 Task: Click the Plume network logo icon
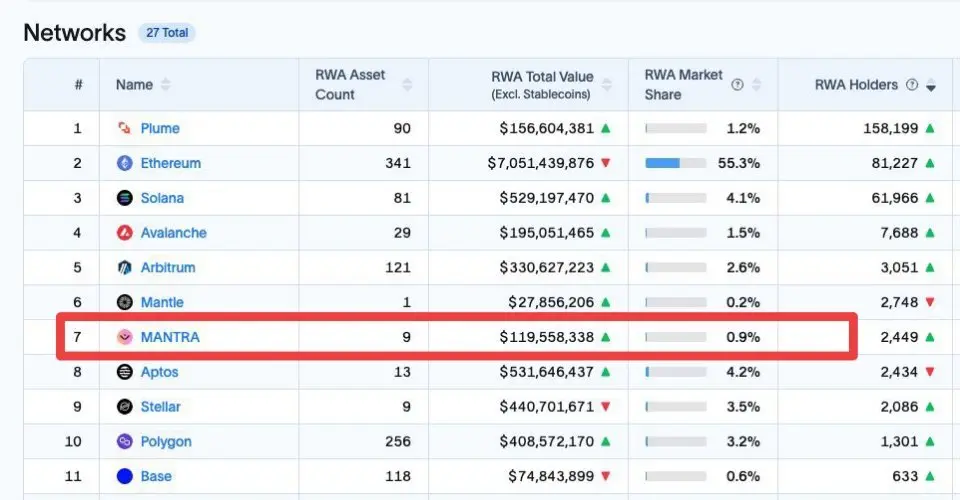pos(124,128)
